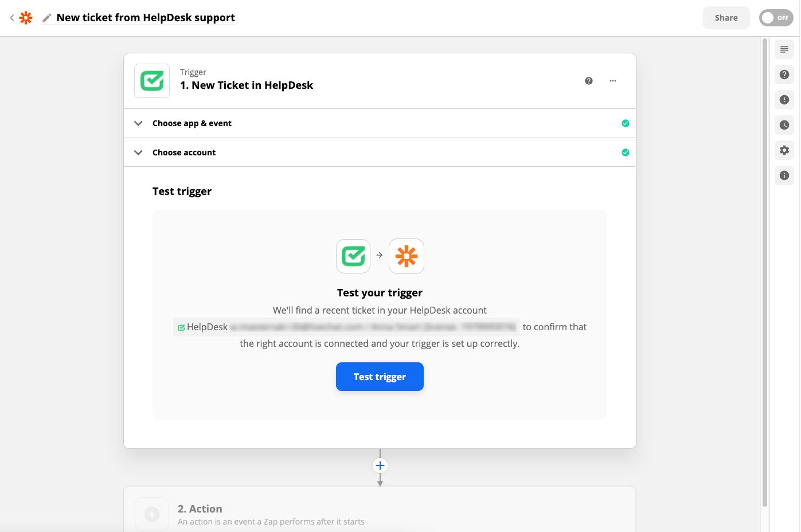Click the 'Test trigger' section heading

click(182, 191)
